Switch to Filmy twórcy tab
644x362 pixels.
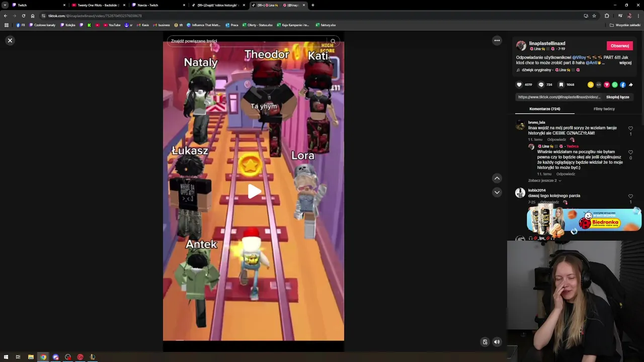[x=604, y=109]
